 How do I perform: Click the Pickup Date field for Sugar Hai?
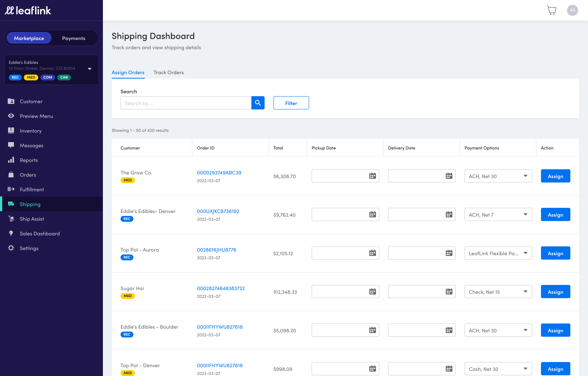point(345,292)
